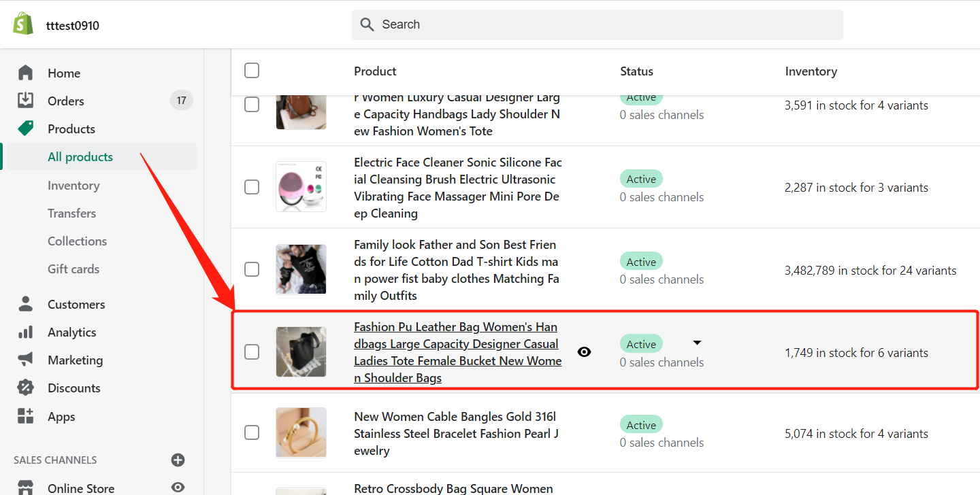This screenshot has width=980, height=495.
Task: Select the New Women Cable Bangles checkbox
Action: pyautogui.click(x=252, y=432)
